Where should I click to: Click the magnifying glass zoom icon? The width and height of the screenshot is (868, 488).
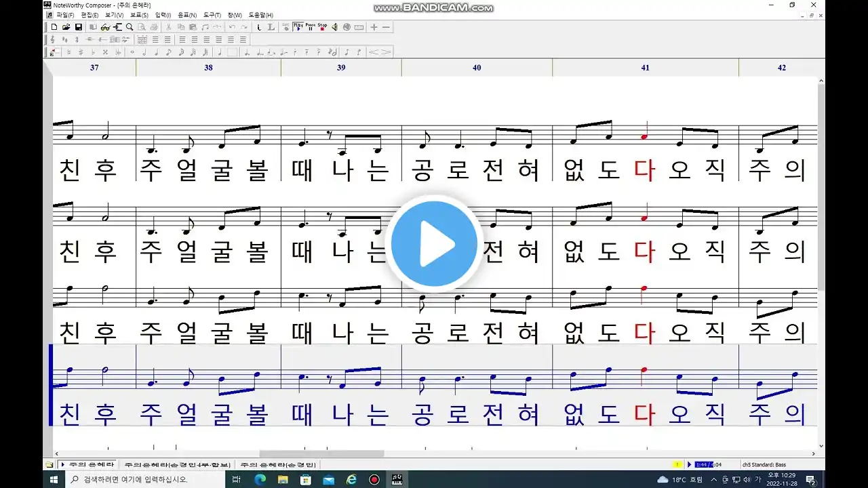point(130,27)
